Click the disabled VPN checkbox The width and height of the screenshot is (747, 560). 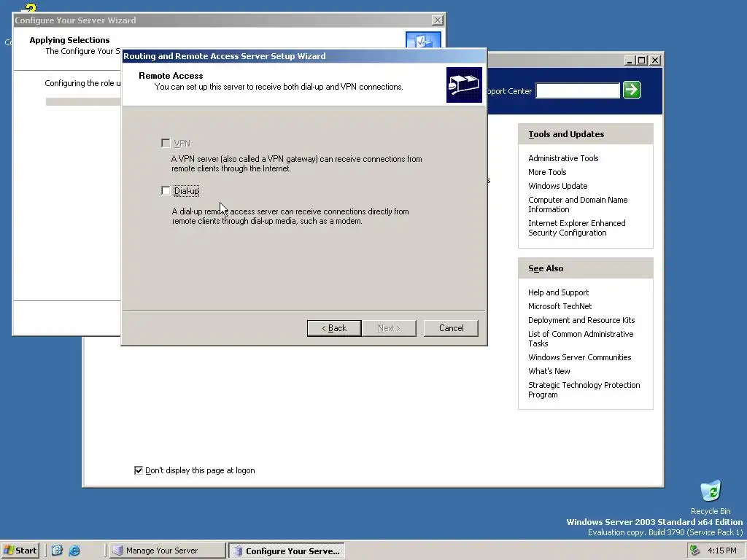pyautogui.click(x=166, y=143)
